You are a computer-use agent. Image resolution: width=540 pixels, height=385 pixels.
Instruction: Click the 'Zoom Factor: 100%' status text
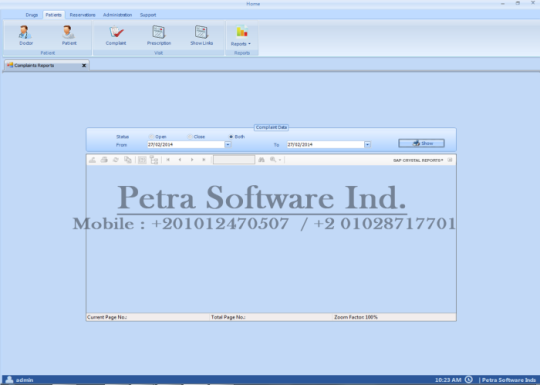click(356, 317)
